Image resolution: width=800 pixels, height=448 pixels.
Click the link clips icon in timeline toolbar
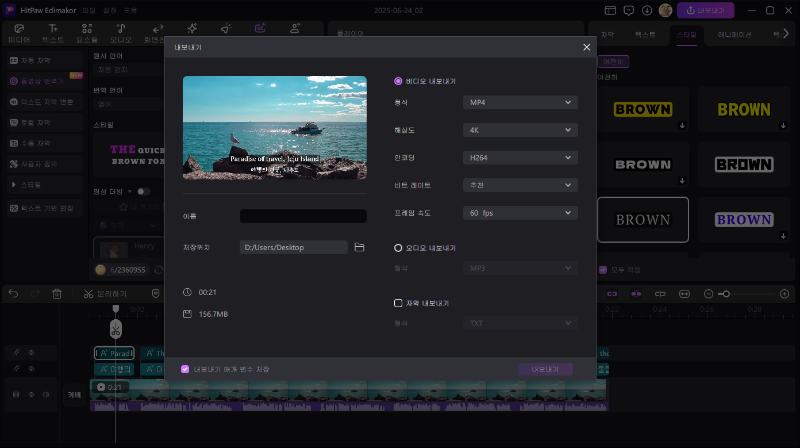[612, 294]
